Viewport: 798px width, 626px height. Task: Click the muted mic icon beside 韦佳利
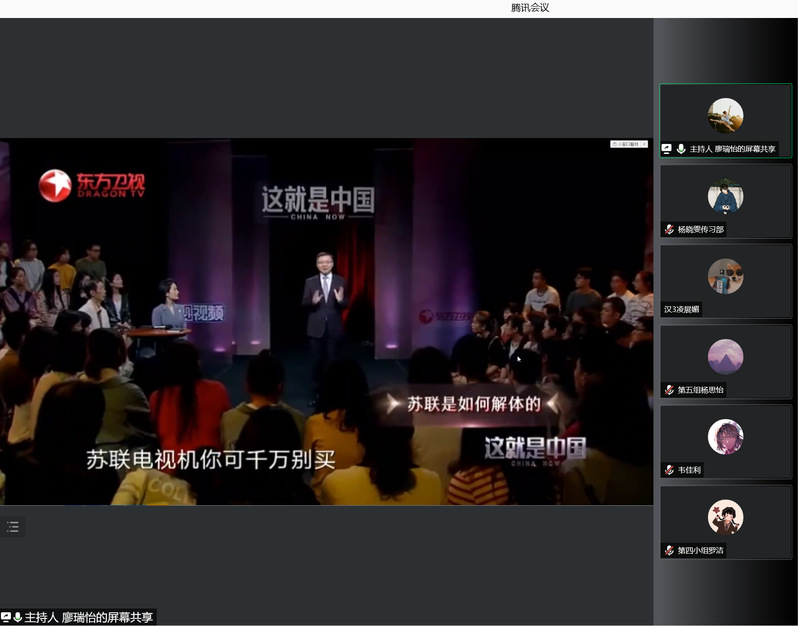pos(669,470)
